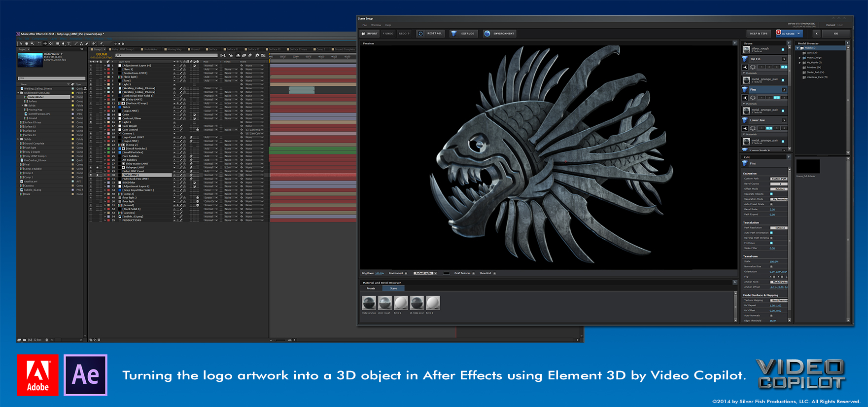
Task: Expand the Motion_Design folder in Model Browser
Action: coord(800,58)
